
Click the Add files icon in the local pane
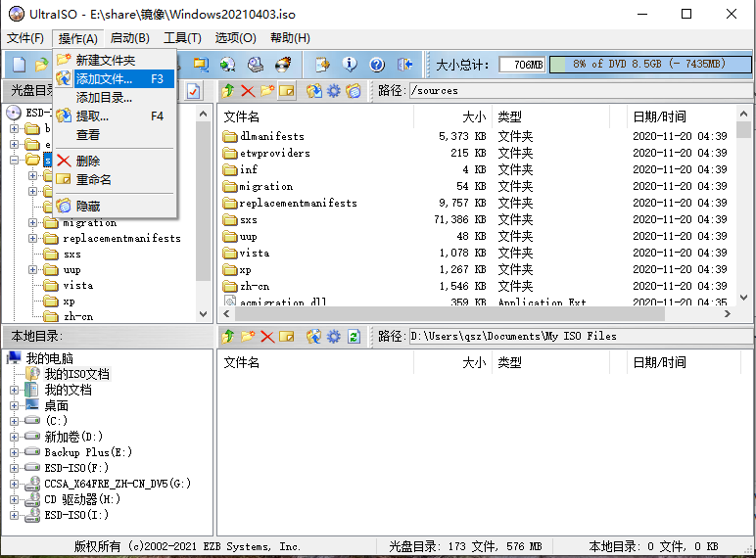(314, 337)
